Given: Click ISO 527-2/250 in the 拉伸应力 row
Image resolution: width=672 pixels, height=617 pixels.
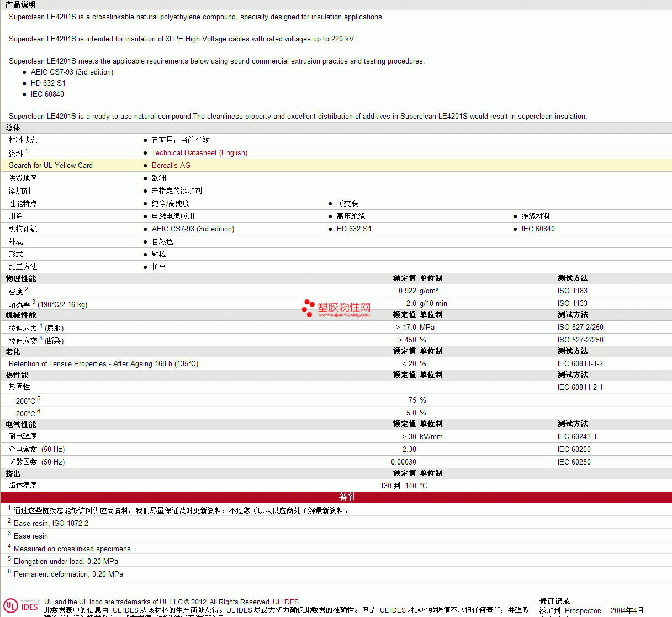Looking at the screenshot, I should click(x=580, y=328).
